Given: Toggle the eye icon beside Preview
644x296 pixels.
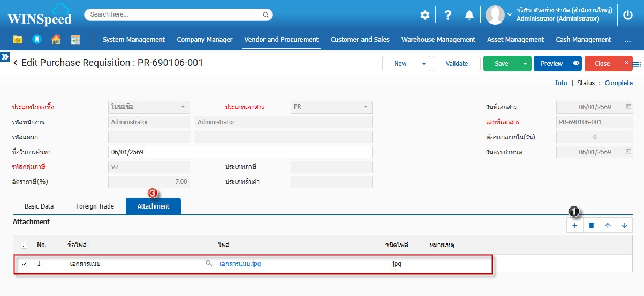Looking at the screenshot, I should tap(576, 63).
